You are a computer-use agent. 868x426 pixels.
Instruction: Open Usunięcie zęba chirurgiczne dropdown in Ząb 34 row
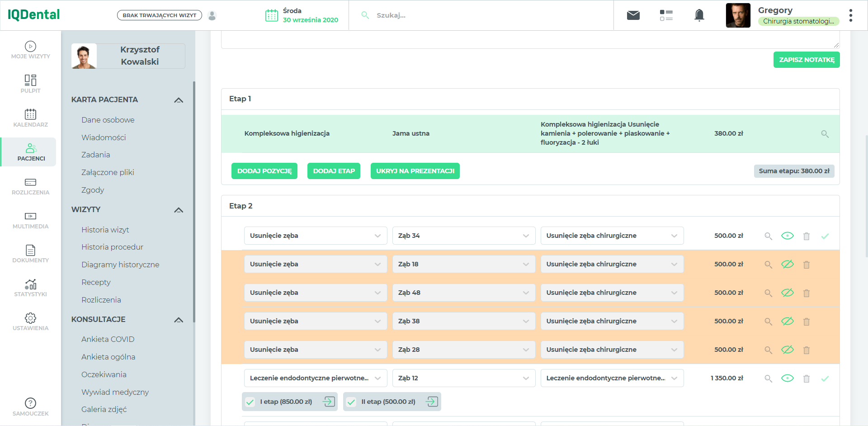click(612, 236)
